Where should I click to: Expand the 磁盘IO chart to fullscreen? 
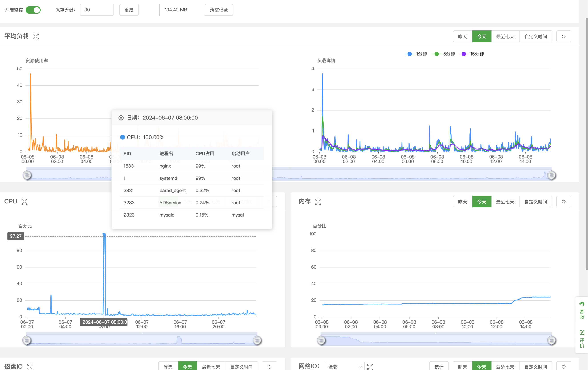click(x=30, y=367)
